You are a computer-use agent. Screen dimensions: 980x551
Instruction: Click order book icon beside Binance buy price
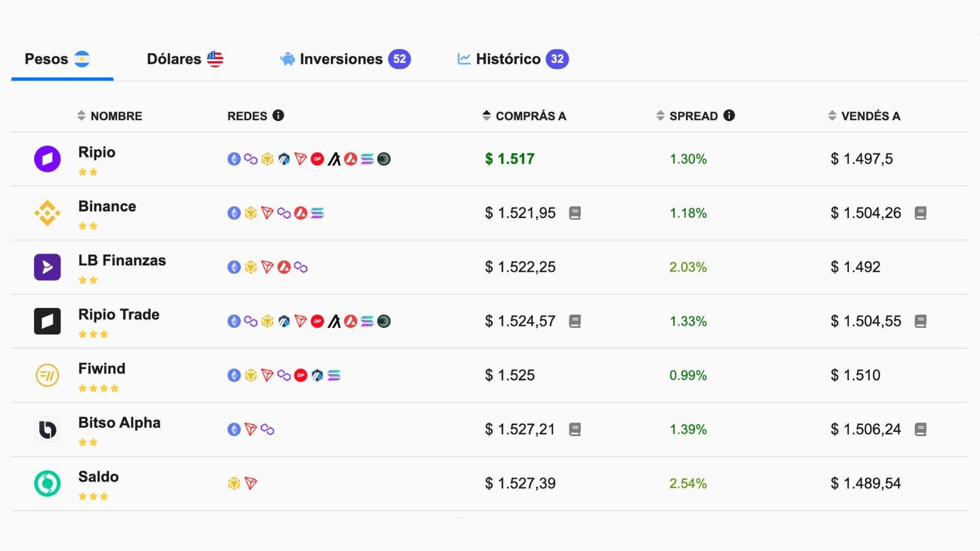click(x=575, y=213)
